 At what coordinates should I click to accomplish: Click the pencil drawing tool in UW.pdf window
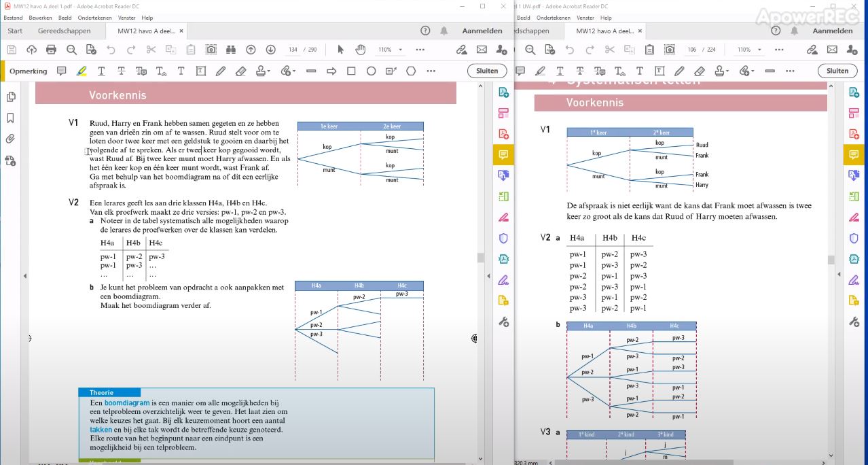(x=679, y=71)
